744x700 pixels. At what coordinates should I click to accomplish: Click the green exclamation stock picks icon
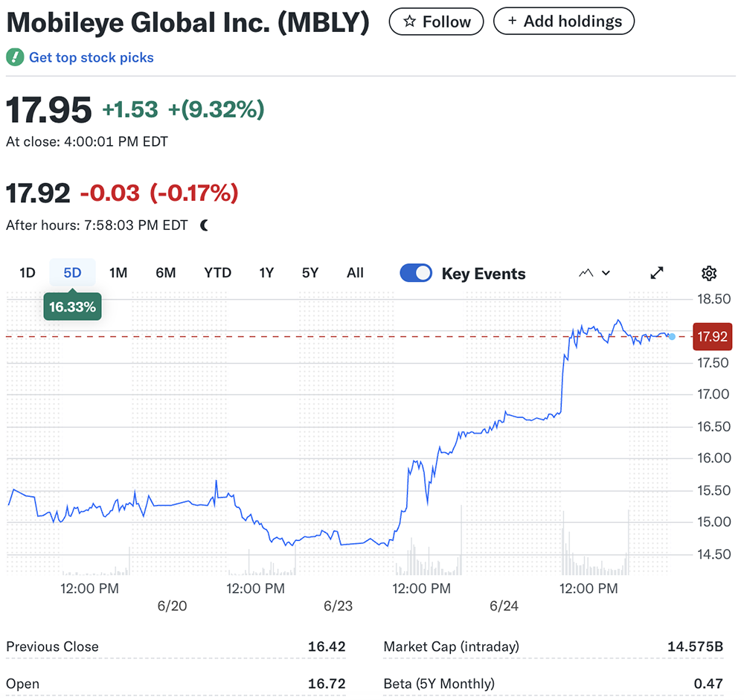pyautogui.click(x=15, y=57)
